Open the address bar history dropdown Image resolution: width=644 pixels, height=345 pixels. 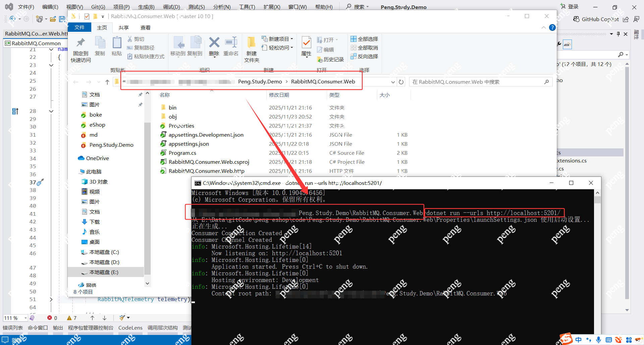click(x=393, y=82)
